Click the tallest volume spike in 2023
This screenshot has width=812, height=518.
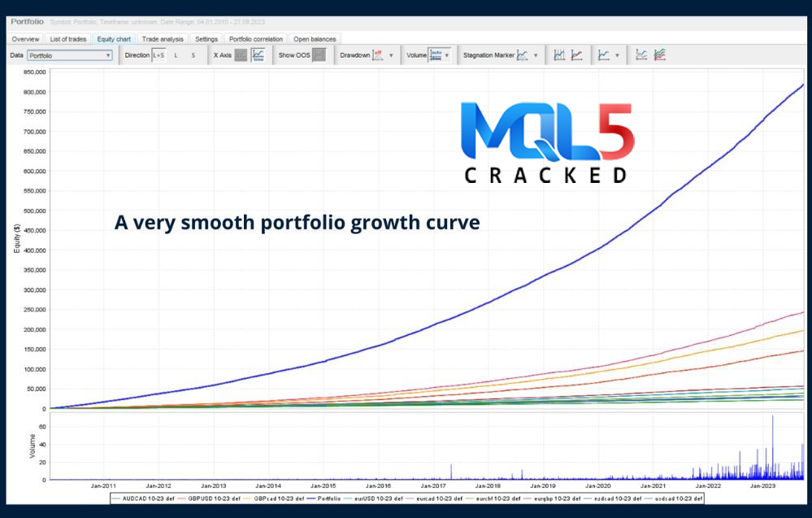click(773, 446)
